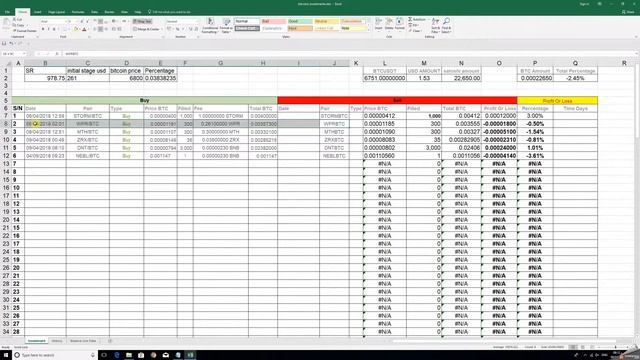640x360 pixels.
Task: Open the File tab
Action: point(7,12)
